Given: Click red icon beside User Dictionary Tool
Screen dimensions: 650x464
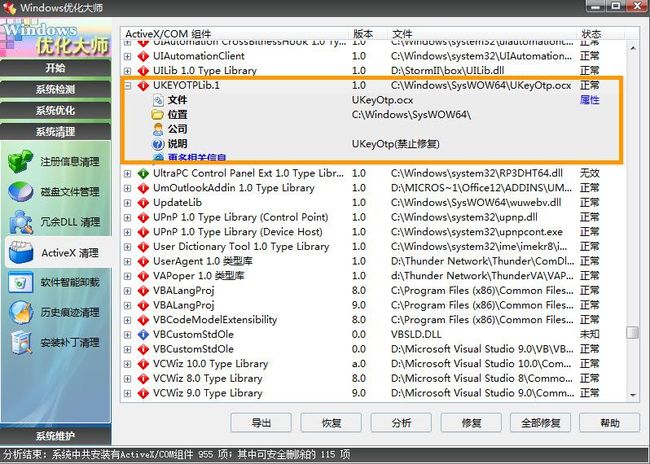Looking at the screenshot, I should tap(143, 247).
